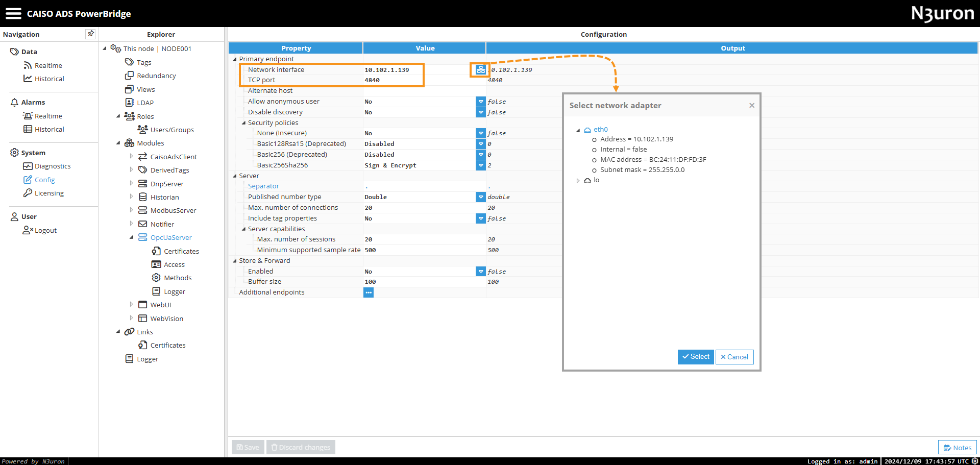Select Tags in Explorer tree
This screenshot has width=980, height=465.
pos(144,62)
